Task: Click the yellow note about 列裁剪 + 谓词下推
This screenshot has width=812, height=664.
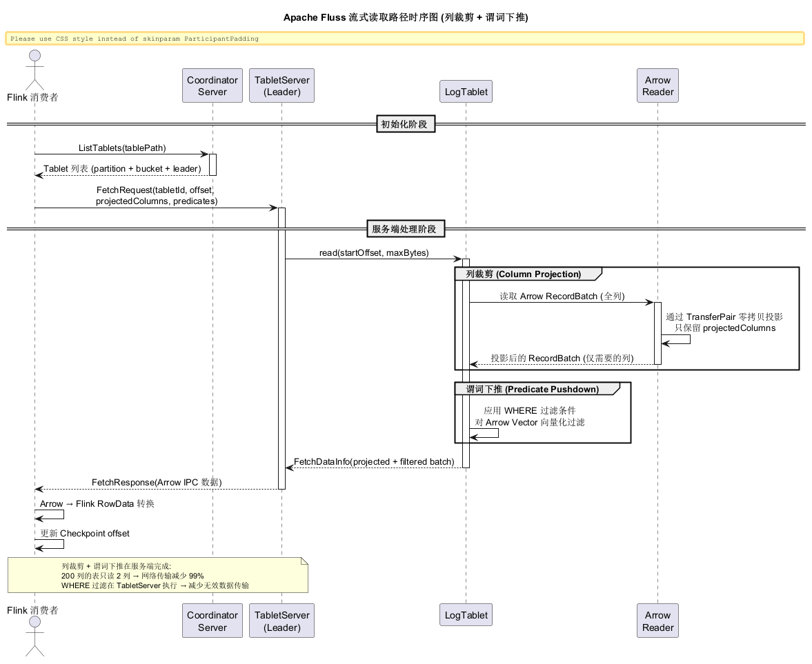Action: 158,576
